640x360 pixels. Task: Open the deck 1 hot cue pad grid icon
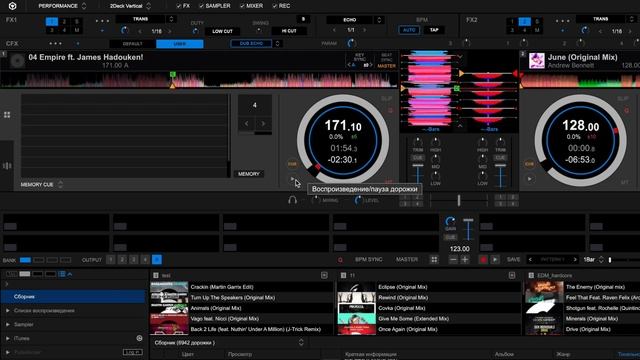pos(7,115)
